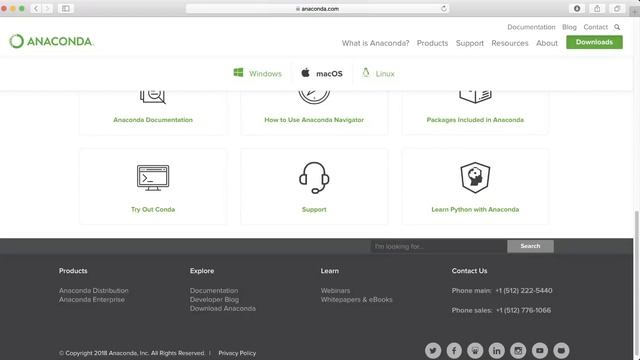Click the Support headset icon

click(x=314, y=178)
